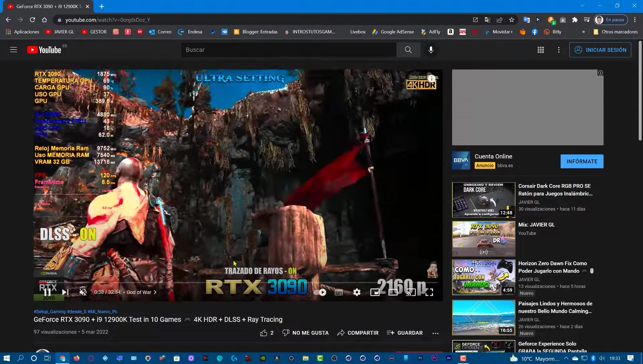Open the Horizon Zero Dawn Fix thumbnail
The image size is (643, 364).
click(484, 277)
